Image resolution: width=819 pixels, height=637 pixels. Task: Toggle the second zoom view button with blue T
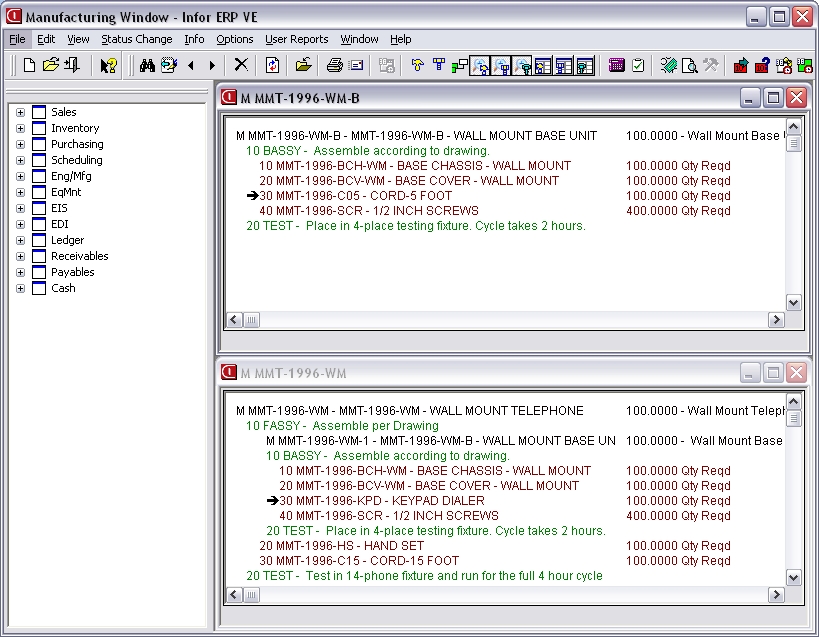(501, 66)
